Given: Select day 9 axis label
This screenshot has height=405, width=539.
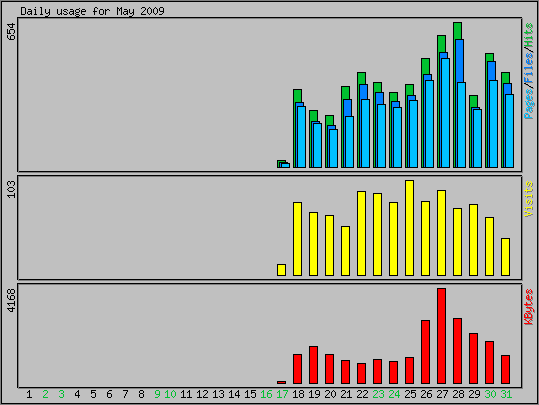Looking at the screenshot, I should (157, 394).
